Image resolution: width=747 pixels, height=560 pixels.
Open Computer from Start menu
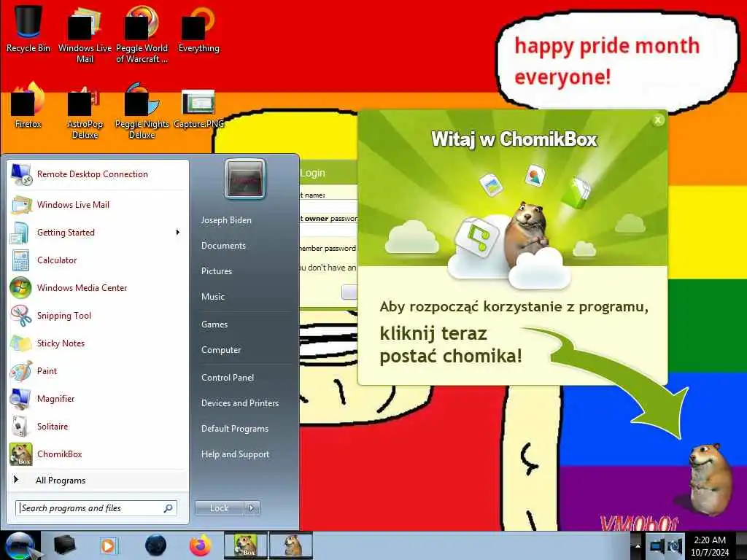click(x=221, y=350)
